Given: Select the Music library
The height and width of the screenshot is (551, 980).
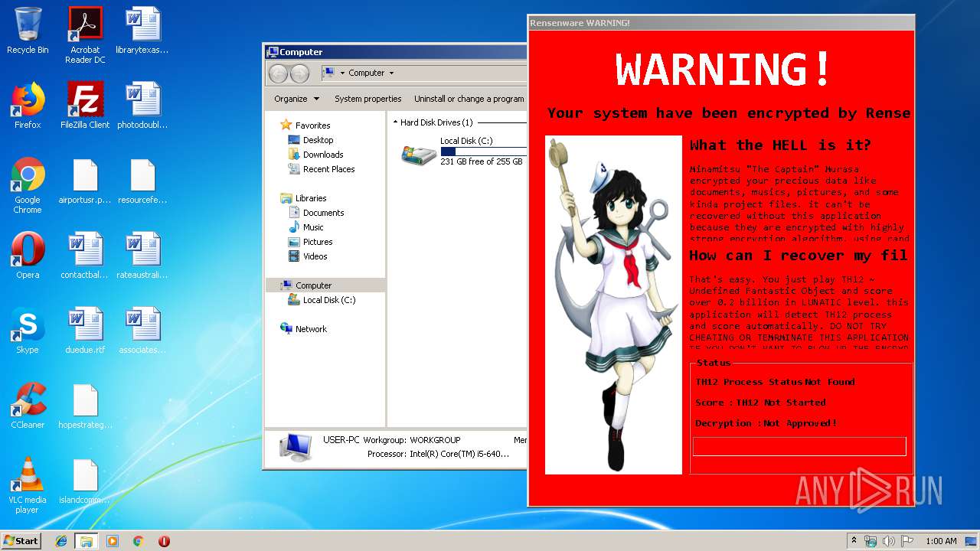Looking at the screenshot, I should point(306,227).
